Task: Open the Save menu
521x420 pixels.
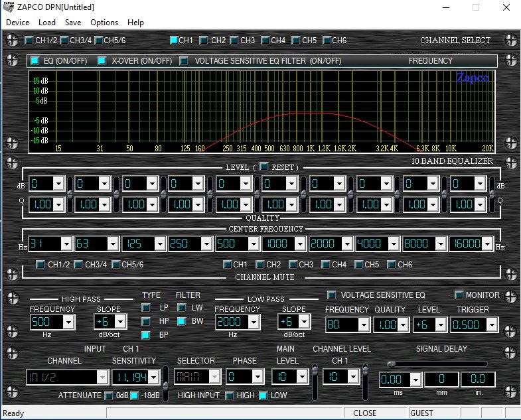Action: [73, 23]
